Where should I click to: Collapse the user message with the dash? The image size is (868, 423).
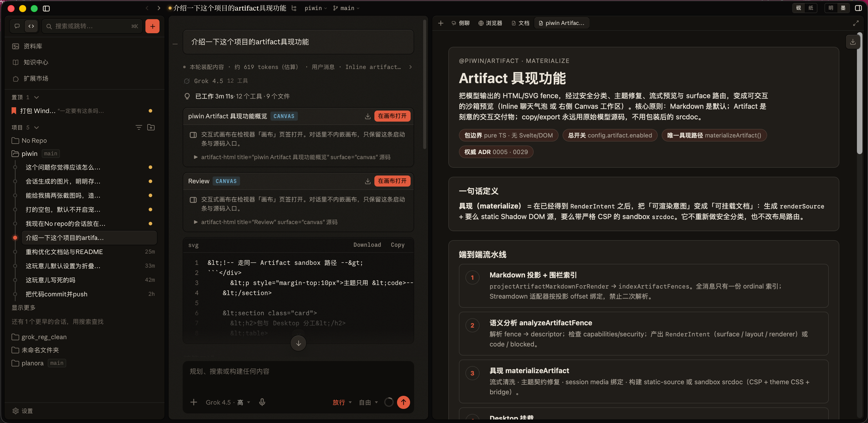tap(175, 44)
